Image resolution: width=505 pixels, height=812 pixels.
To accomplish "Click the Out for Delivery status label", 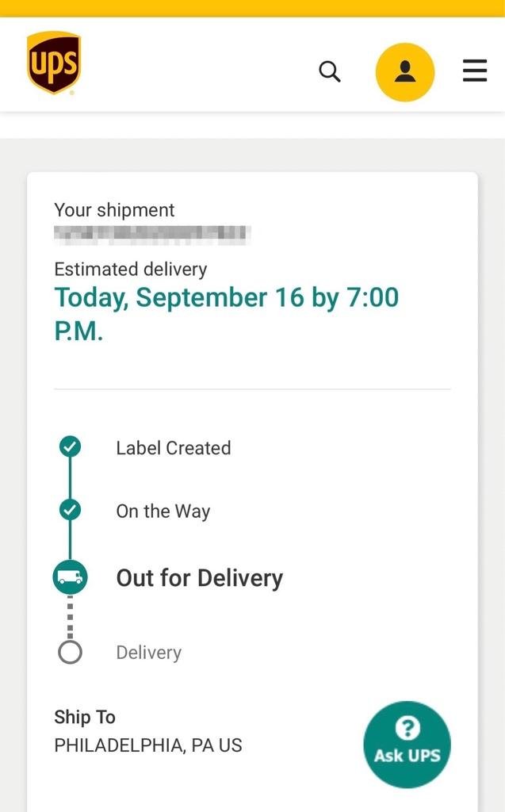I will pyautogui.click(x=200, y=578).
